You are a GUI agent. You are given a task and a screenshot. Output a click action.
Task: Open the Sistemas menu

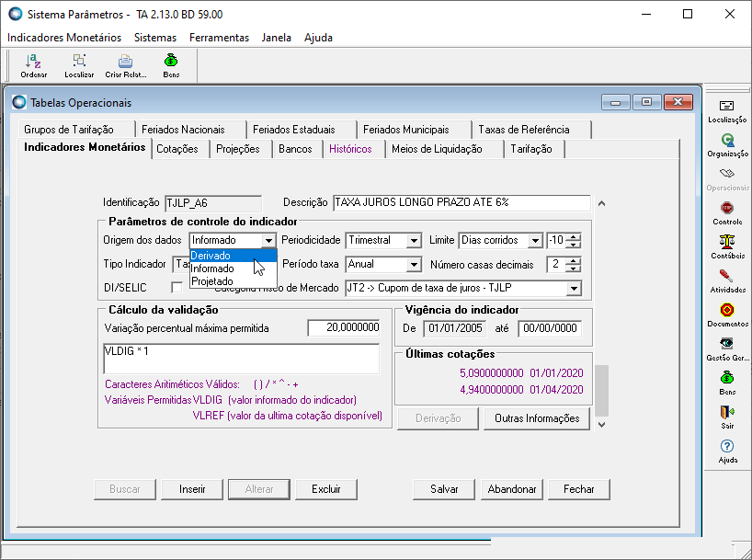point(155,38)
